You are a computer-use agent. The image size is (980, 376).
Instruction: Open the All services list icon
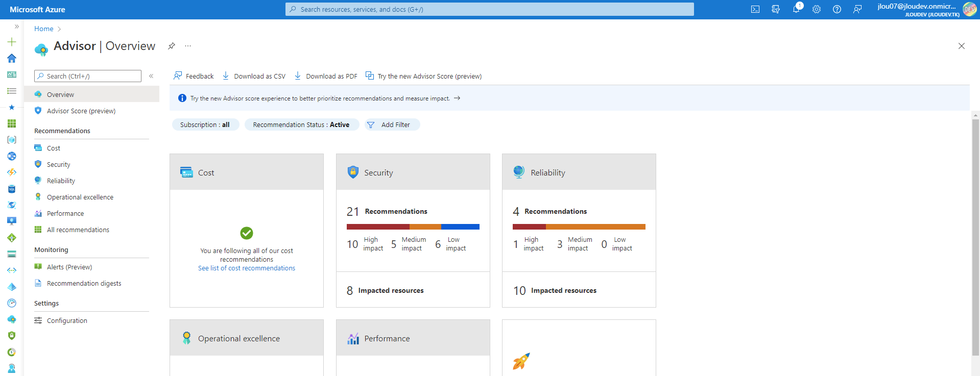(x=12, y=91)
